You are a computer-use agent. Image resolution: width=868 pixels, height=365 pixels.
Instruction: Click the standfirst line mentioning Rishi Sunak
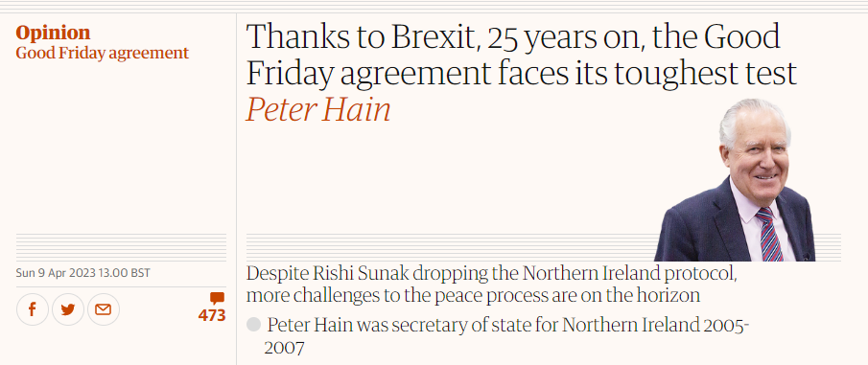tap(491, 273)
